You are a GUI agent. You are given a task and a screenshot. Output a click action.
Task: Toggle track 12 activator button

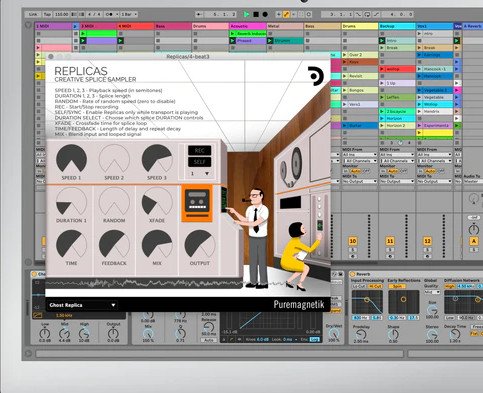pos(427,241)
